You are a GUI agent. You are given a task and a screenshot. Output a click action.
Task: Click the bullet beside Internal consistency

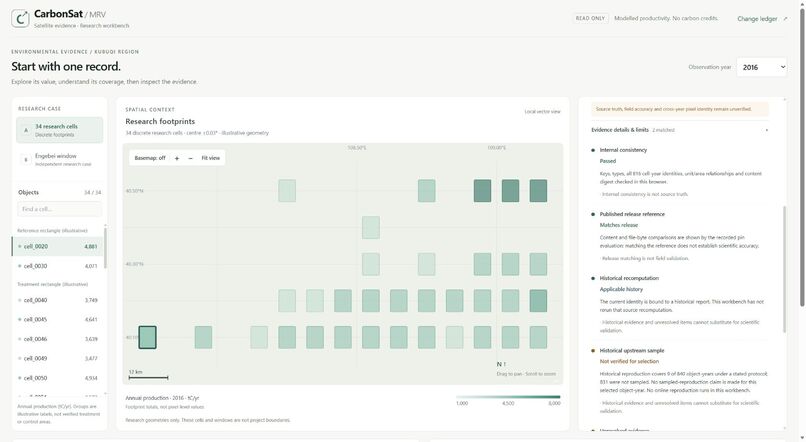[593, 150]
